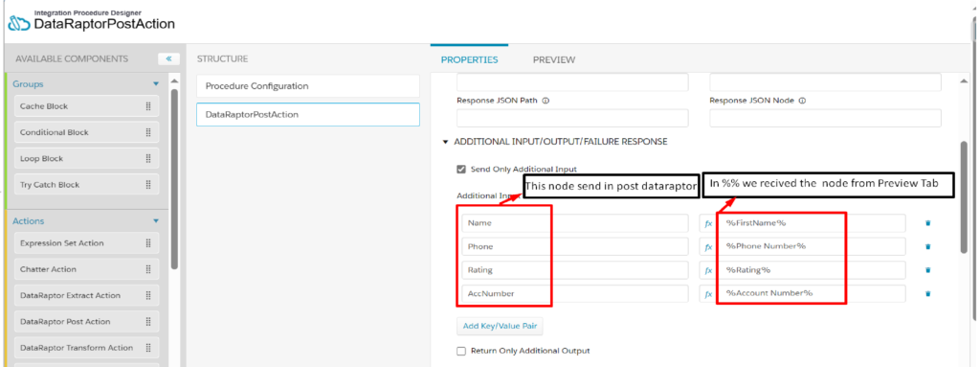Grab drag handle of Cache Block
This screenshot has width=980, height=367.
click(x=148, y=106)
